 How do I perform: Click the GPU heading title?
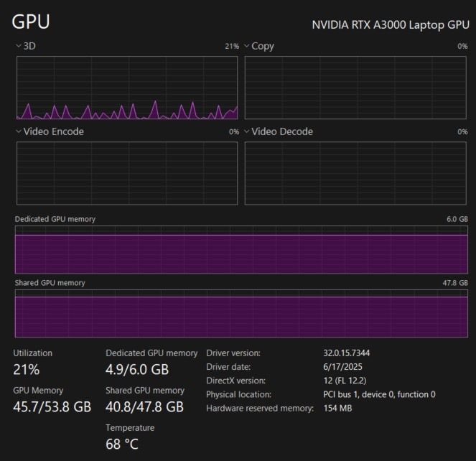[x=31, y=22]
